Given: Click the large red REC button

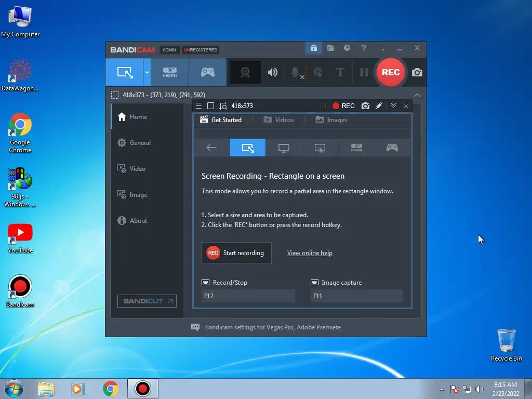Looking at the screenshot, I should pos(391,72).
